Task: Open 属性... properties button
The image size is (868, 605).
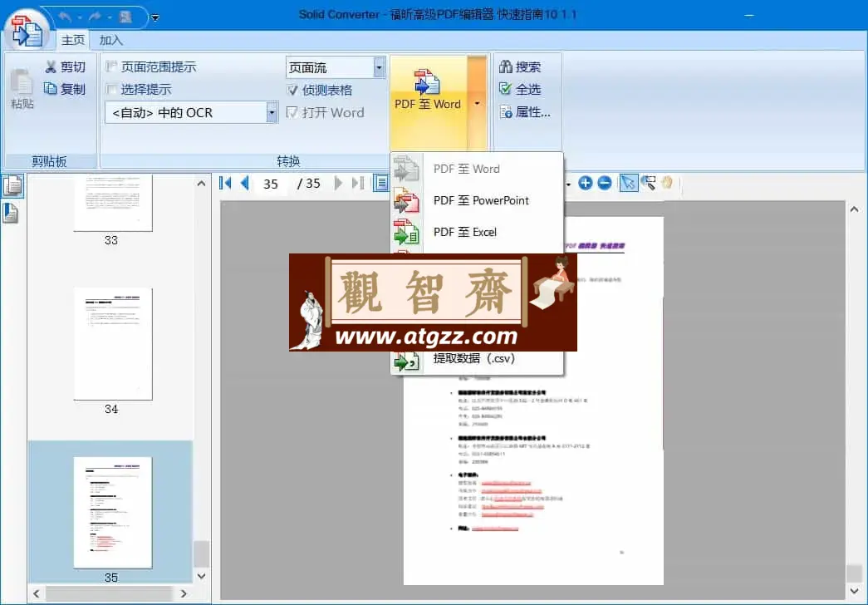Action: pos(525,112)
